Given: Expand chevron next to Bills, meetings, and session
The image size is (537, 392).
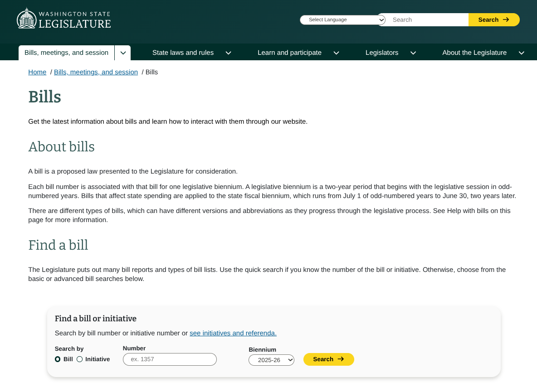Looking at the screenshot, I should (x=123, y=53).
